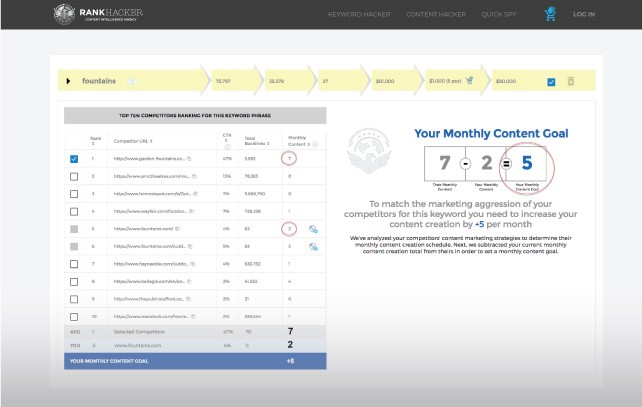Open external link icon for hayneedle URL
This screenshot has height=407, width=642.
pyautogui.click(x=192, y=264)
